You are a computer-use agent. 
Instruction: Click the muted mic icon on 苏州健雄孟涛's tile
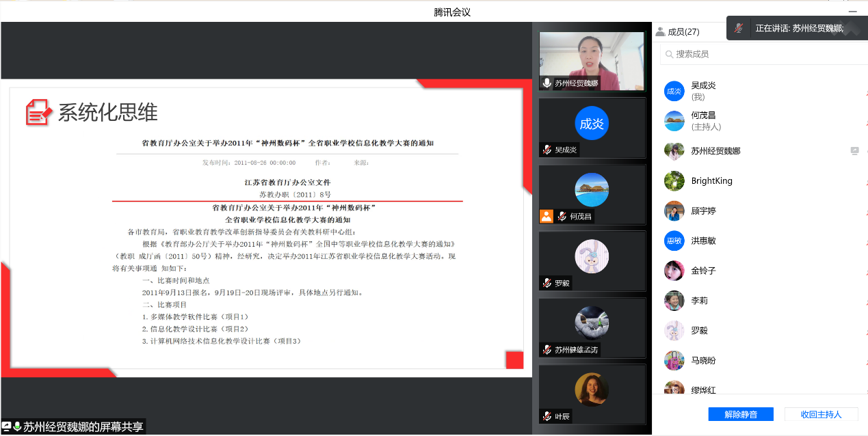click(547, 350)
